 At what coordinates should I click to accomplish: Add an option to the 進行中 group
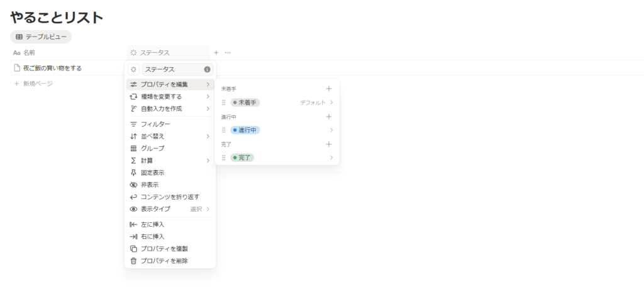pyautogui.click(x=328, y=117)
